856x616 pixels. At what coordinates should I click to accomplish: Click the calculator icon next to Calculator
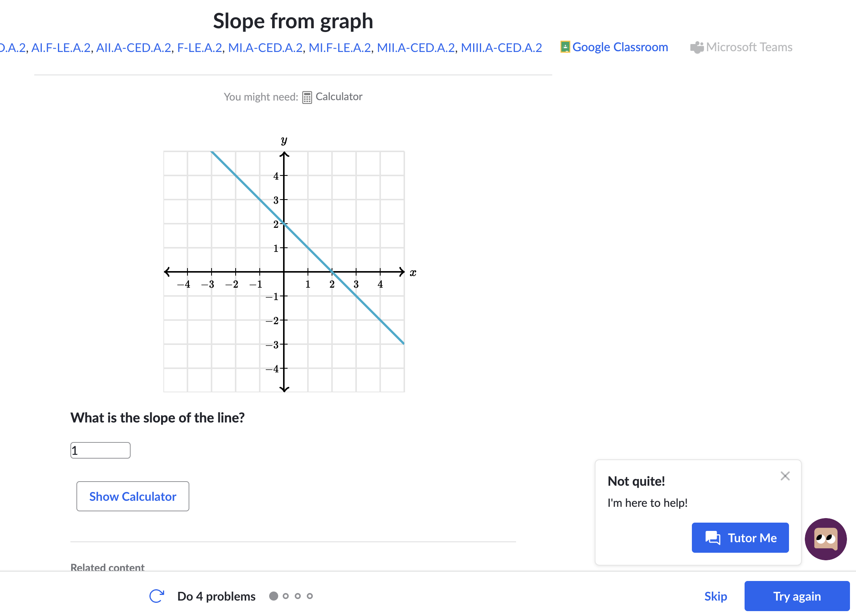click(x=307, y=98)
